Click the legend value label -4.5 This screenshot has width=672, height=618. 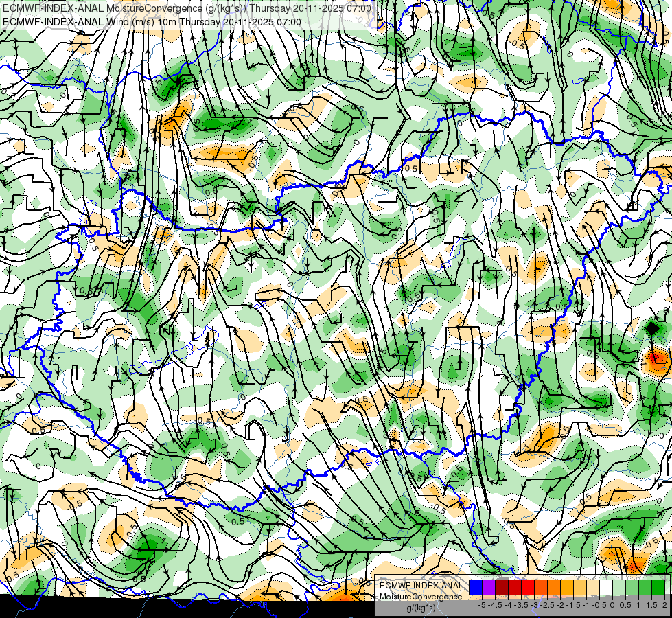click(495, 605)
